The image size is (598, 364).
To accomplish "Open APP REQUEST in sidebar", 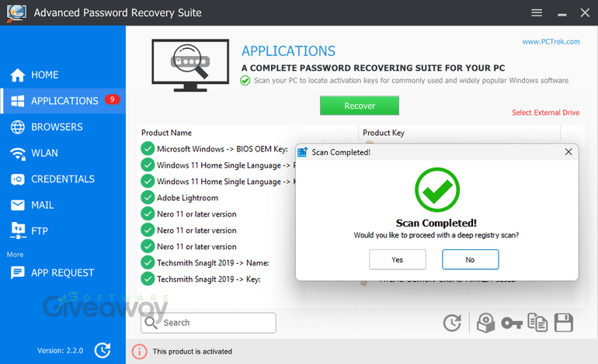I will (63, 272).
